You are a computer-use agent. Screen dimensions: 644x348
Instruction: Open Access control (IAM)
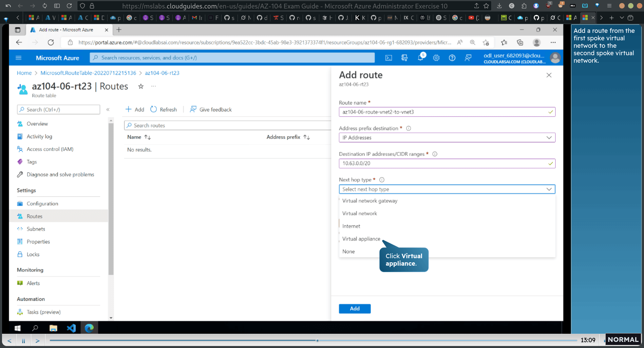coord(50,149)
